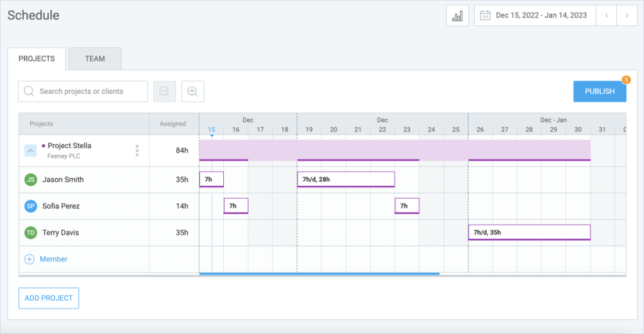Select the PROJECTS tab
This screenshot has width=644, height=334.
coord(36,58)
